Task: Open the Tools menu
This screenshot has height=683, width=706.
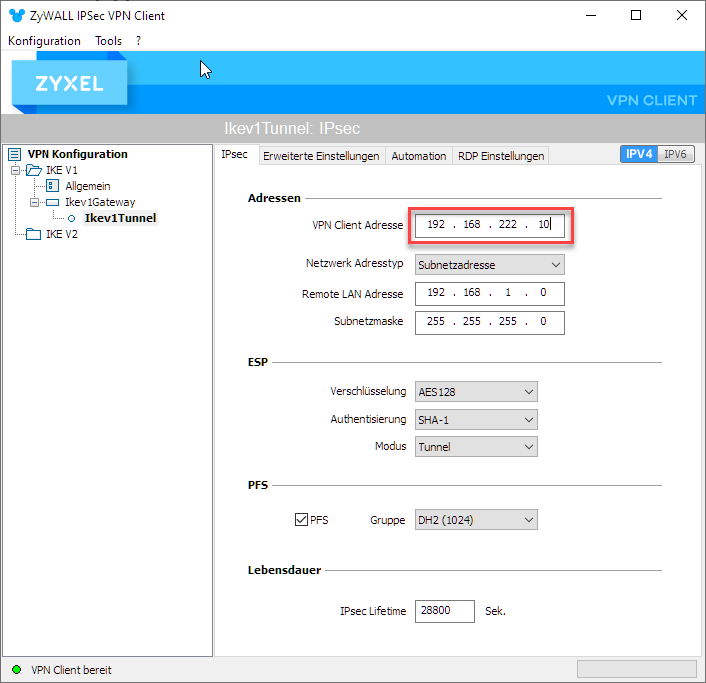Action: click(x=108, y=41)
